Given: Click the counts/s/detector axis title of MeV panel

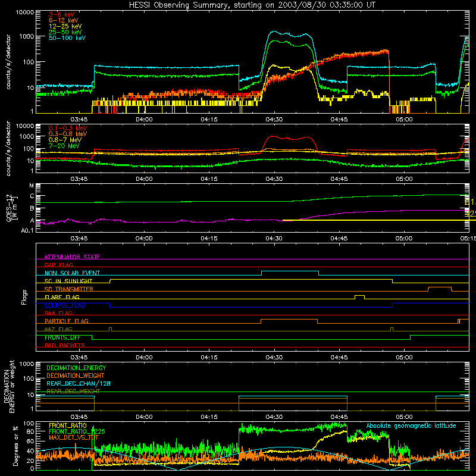Looking at the screenshot, I should (x=8, y=149).
